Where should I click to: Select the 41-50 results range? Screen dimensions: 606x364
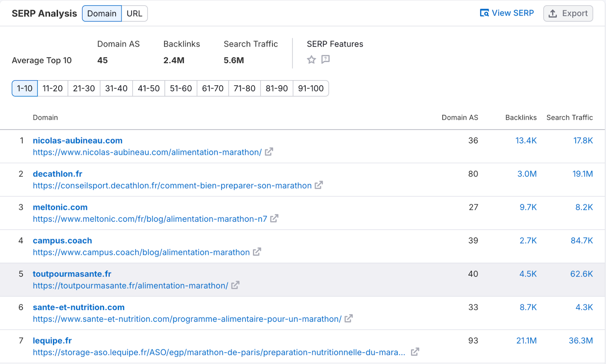149,89
